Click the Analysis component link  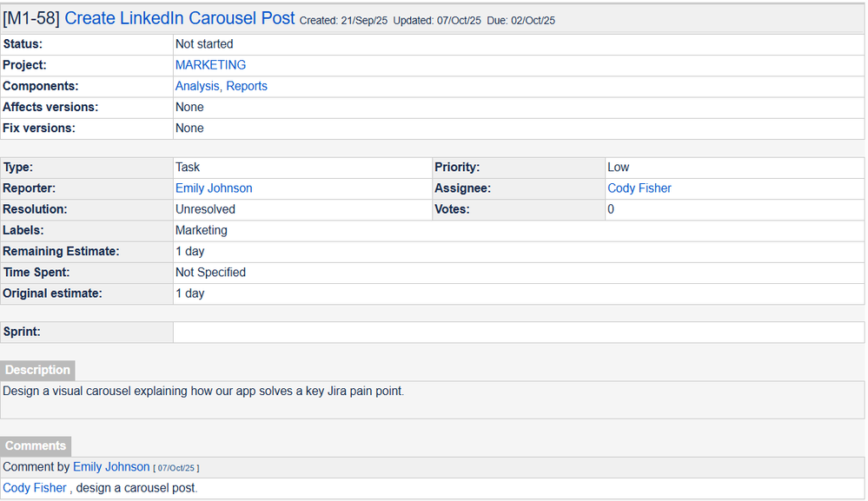196,86
